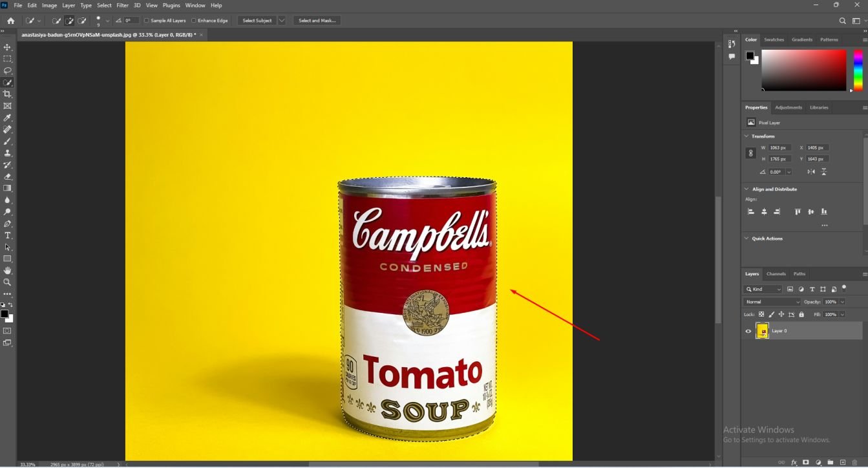Viewport: 868px width, 468px height.
Task: Open the Plugins menu
Action: [171, 5]
